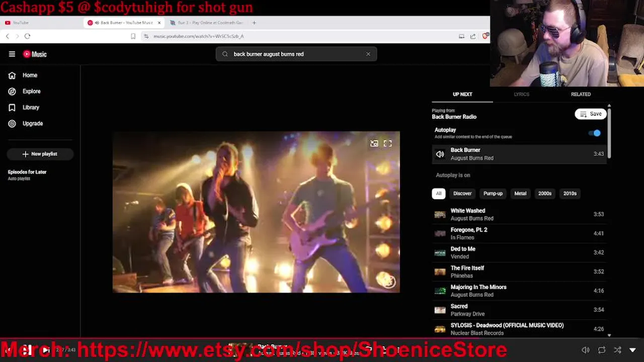Open a new browser tab
This screenshot has height=362, width=644.
point(254,23)
